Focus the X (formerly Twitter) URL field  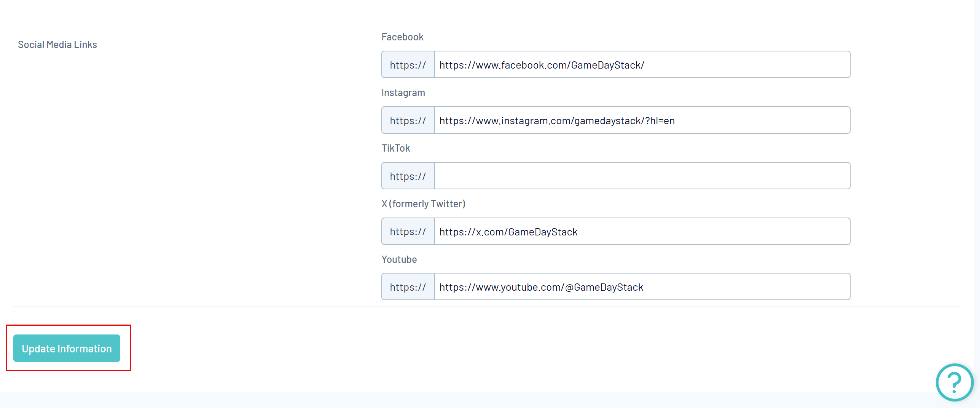[x=642, y=232]
